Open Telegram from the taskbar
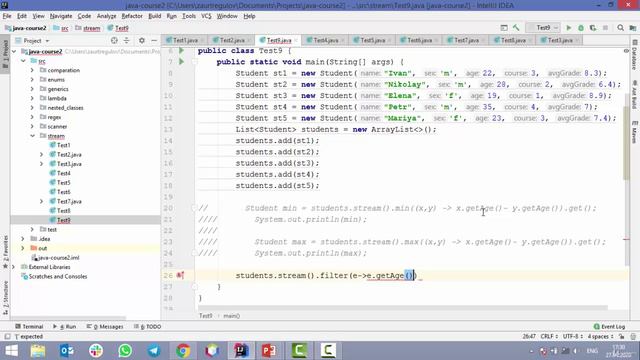640x360 pixels. (154, 351)
